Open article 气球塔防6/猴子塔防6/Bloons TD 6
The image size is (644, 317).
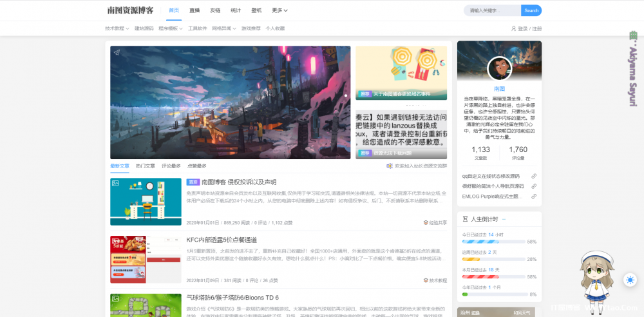pos(232,297)
